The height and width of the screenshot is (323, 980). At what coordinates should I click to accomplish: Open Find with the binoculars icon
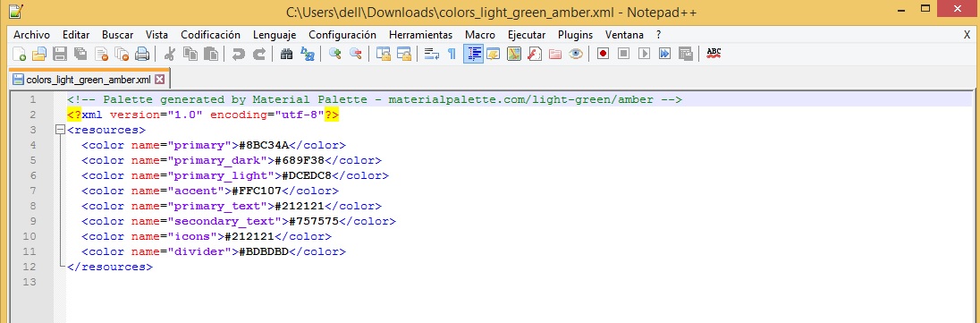pos(286,55)
